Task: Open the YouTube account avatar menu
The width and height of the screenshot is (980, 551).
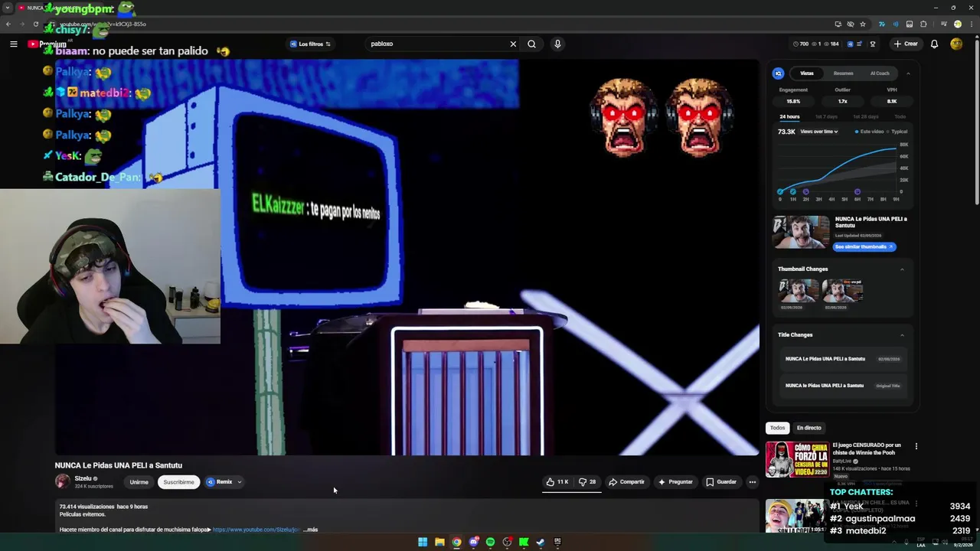Action: (956, 44)
